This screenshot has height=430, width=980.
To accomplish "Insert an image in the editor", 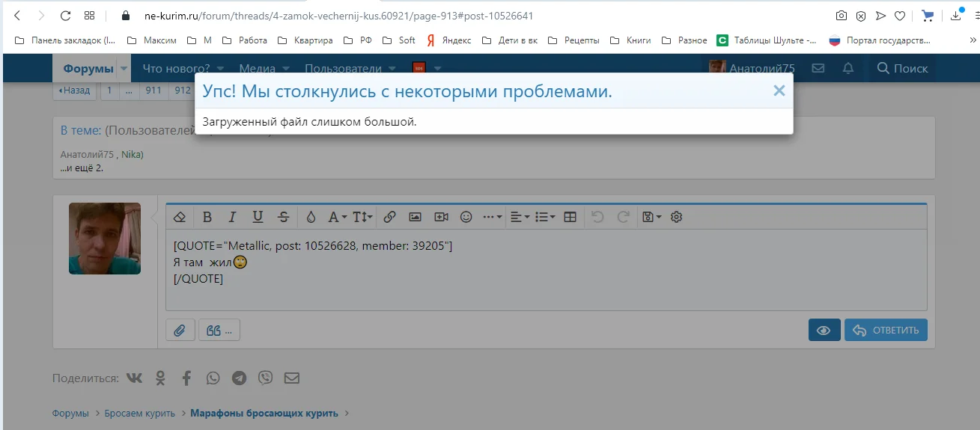I will pos(415,217).
